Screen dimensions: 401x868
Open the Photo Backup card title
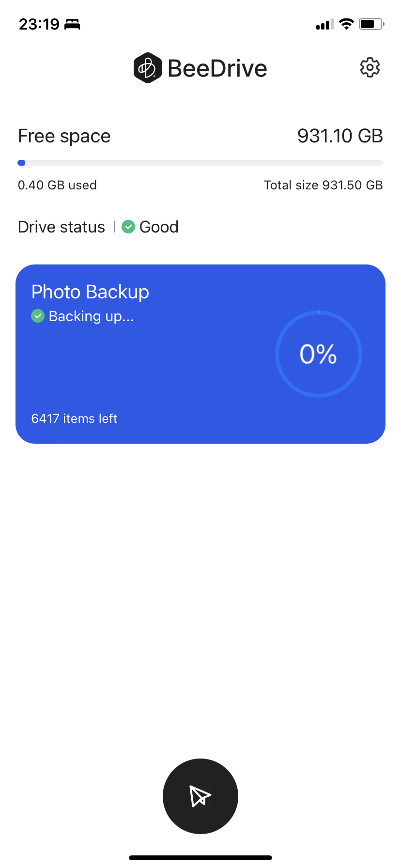pos(90,292)
